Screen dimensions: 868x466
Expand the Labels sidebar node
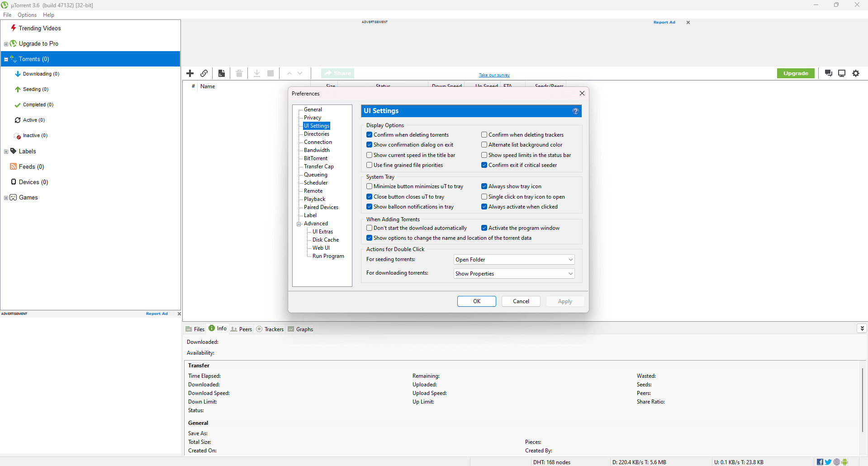tap(6, 152)
